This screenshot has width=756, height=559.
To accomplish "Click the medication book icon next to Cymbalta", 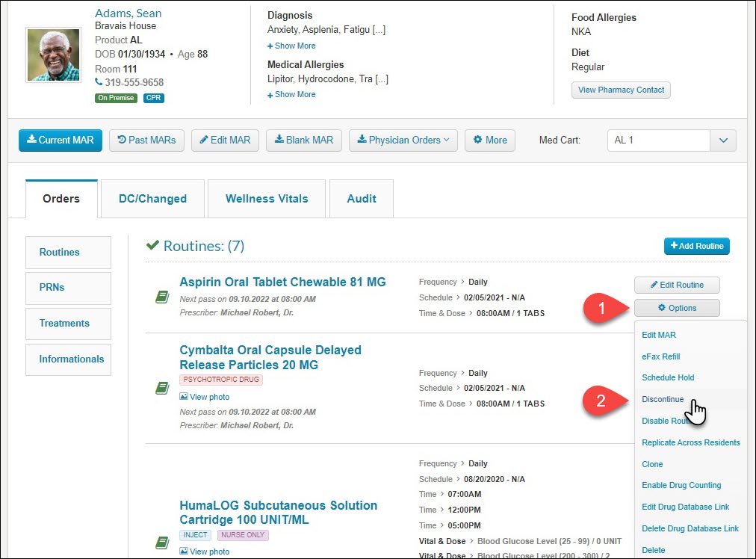I will point(162,387).
